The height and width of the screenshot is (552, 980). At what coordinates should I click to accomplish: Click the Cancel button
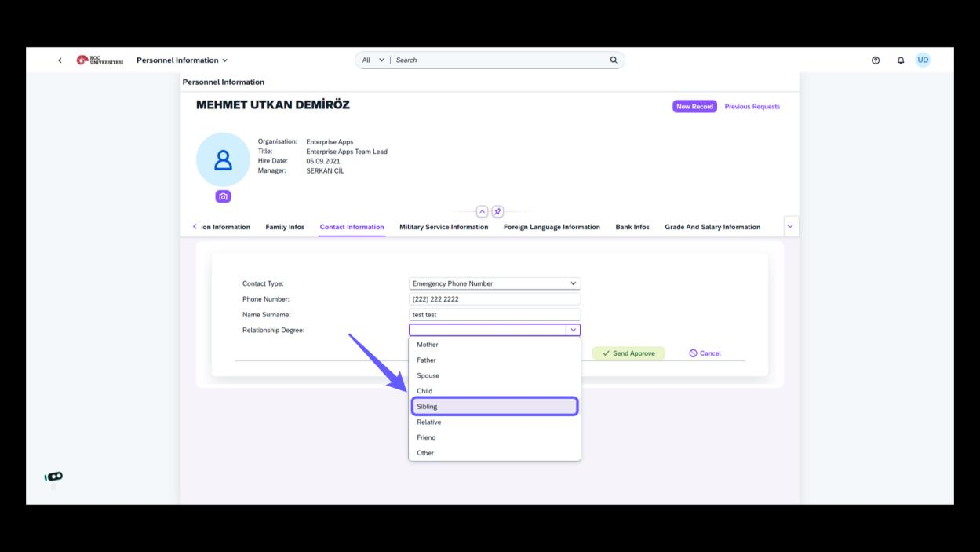tap(705, 353)
